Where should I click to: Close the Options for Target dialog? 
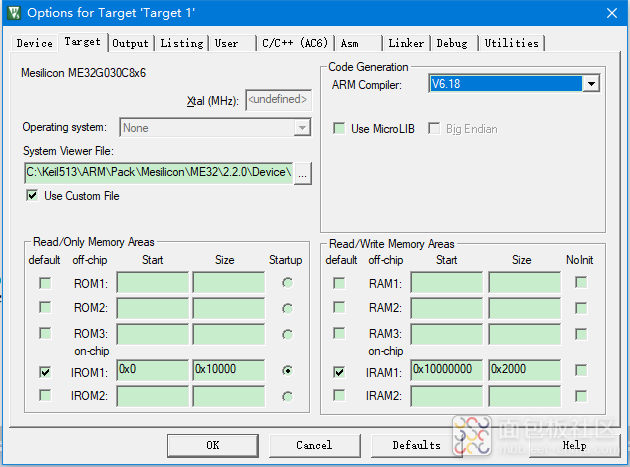612,13
